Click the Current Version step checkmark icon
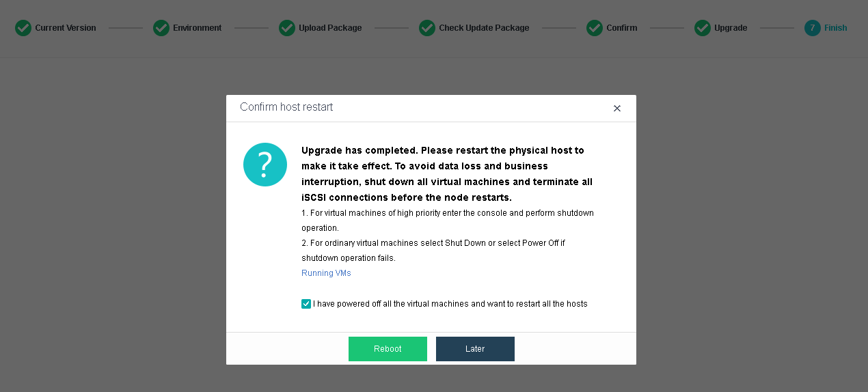Screen dimensions: 868x392 click(x=23, y=28)
